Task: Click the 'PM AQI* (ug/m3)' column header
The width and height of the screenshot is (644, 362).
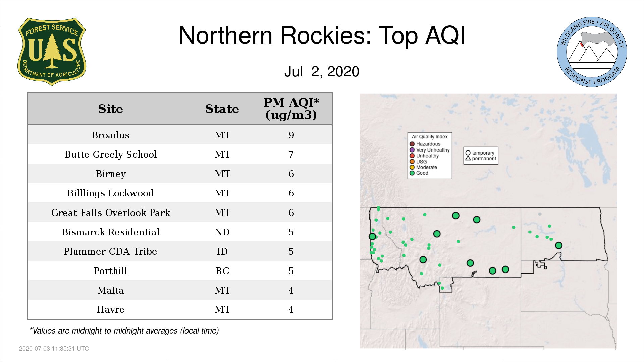Action: pos(291,109)
